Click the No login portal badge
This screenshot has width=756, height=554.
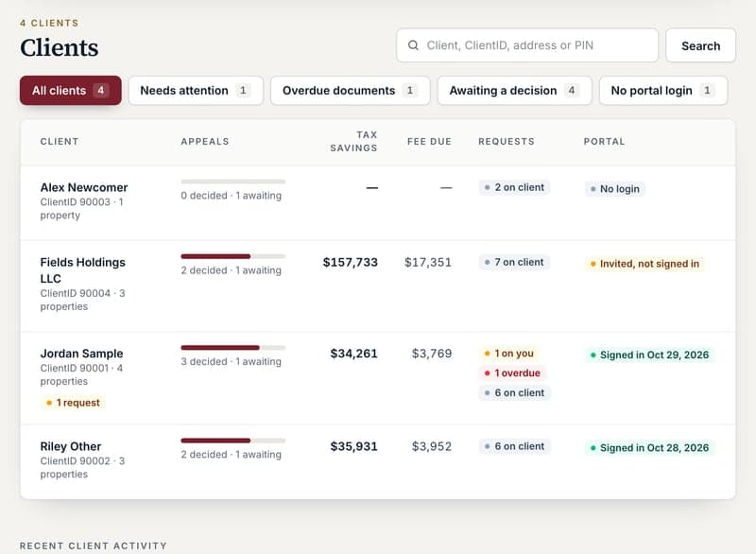[615, 189]
